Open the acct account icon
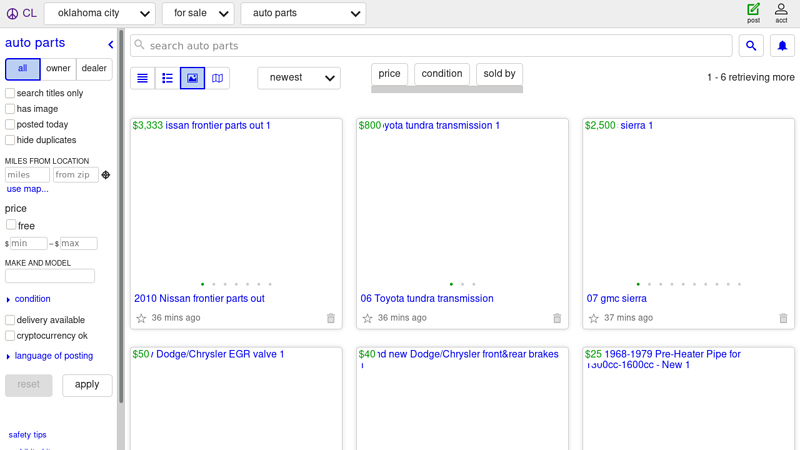 (x=781, y=13)
